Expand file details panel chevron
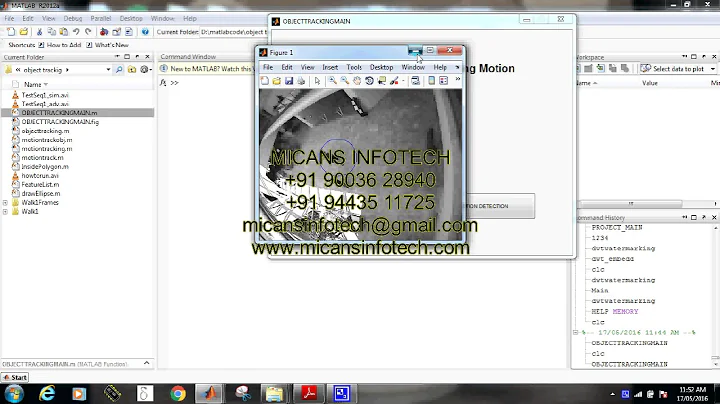 pos(146,363)
